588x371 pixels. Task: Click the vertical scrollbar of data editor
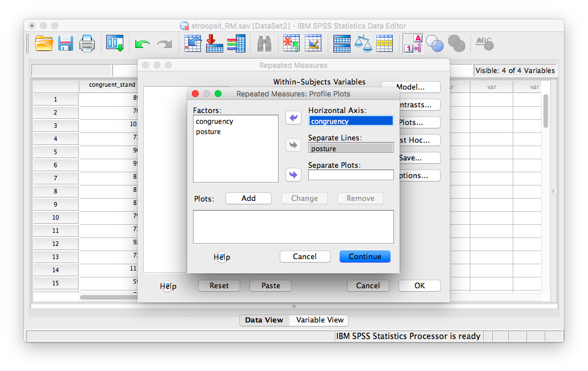(x=546, y=111)
